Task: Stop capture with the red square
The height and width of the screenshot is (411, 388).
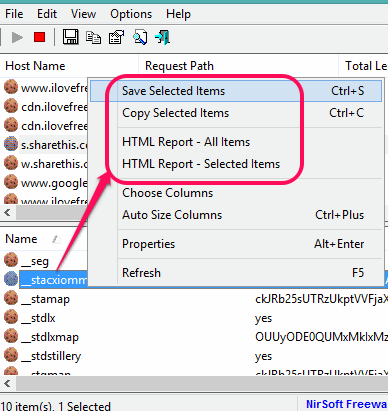Action: (x=39, y=37)
